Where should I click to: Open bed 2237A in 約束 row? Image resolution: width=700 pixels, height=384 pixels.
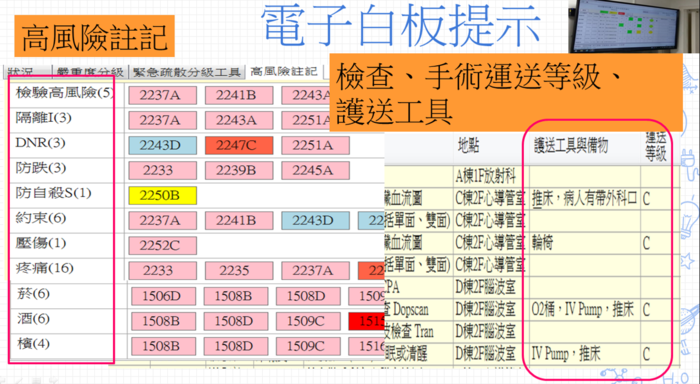[x=162, y=221]
